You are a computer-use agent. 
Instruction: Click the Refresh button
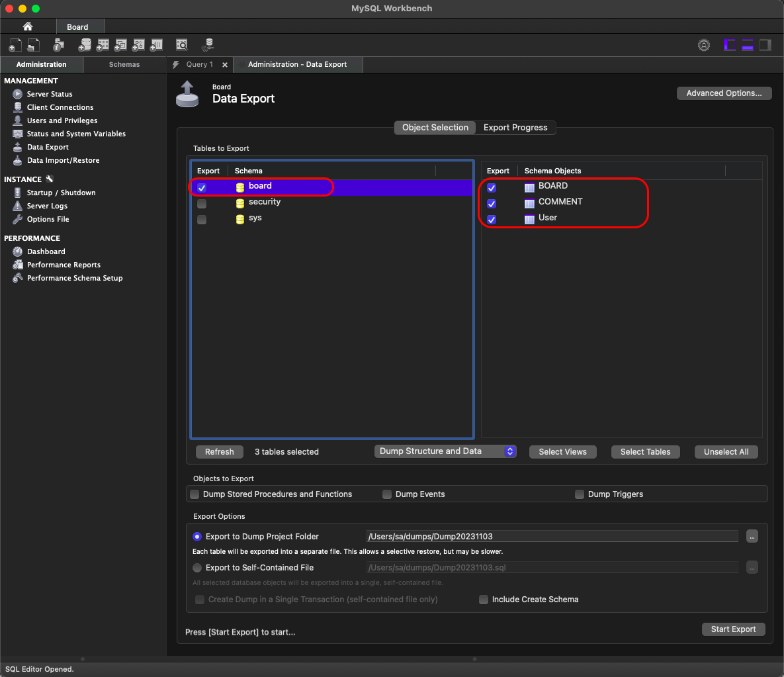coord(220,451)
